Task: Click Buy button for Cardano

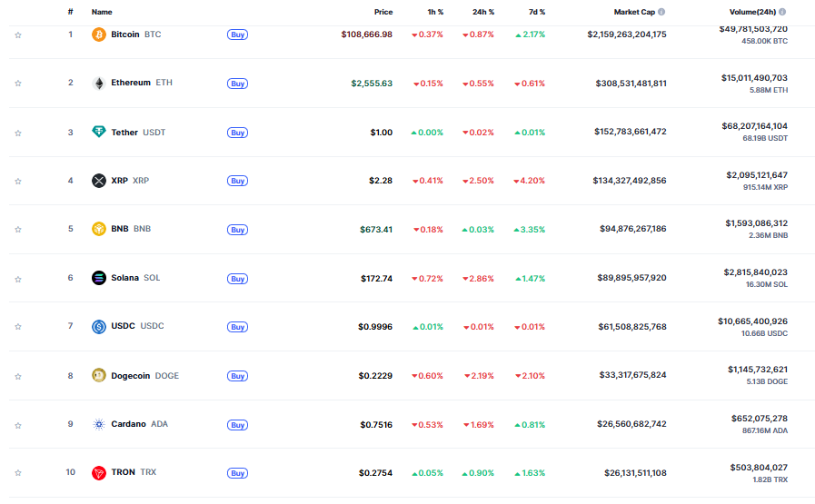Action: point(237,425)
